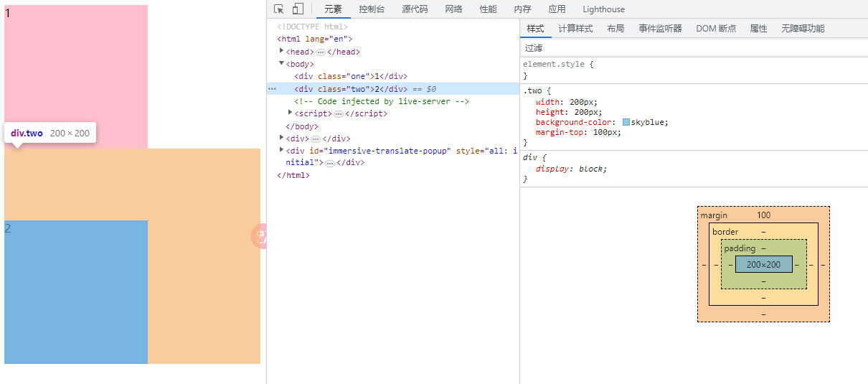868x384 pixels.
Task: Open the Lighthouse tab
Action: click(603, 9)
